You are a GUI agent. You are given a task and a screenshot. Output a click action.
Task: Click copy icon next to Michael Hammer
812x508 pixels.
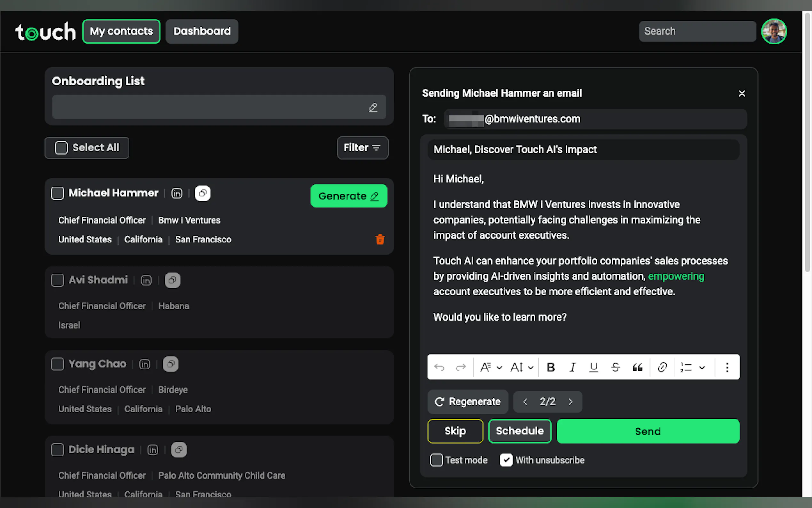tap(202, 193)
